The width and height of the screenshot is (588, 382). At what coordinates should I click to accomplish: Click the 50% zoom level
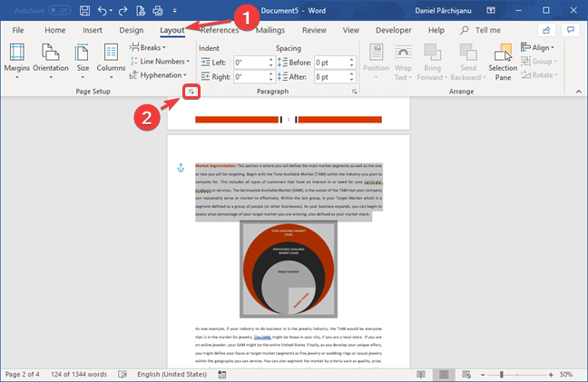(x=566, y=374)
